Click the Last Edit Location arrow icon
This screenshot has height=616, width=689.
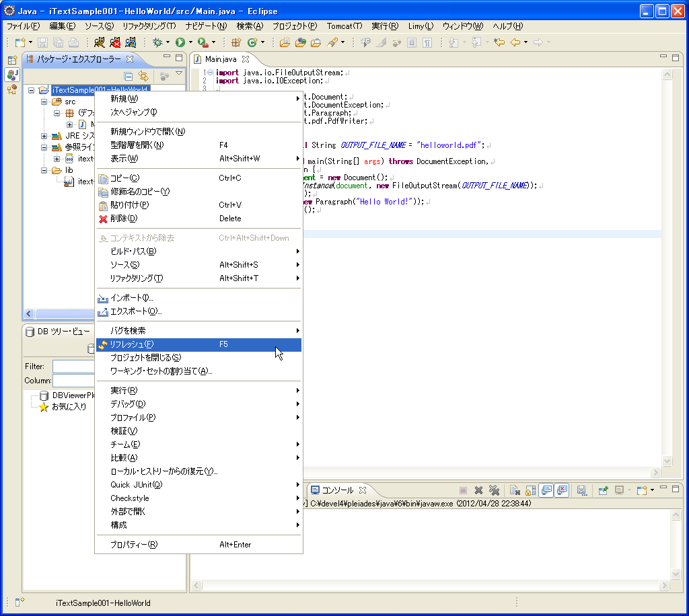499,42
